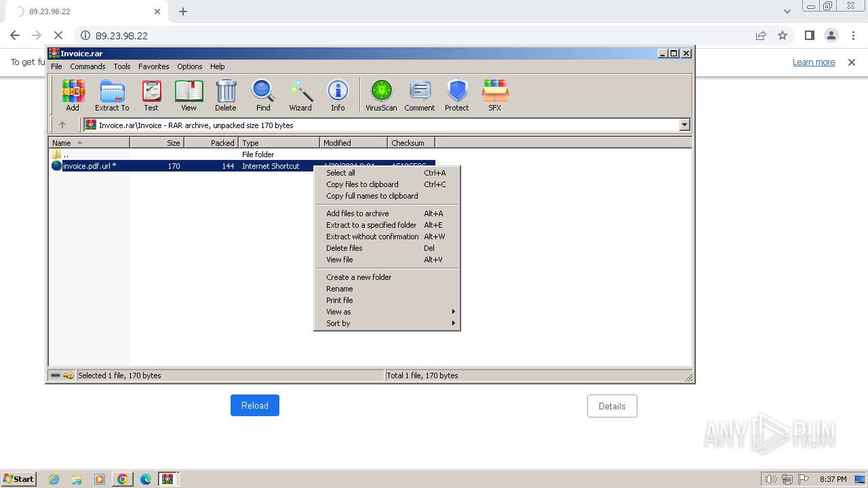The height and width of the screenshot is (488, 868).
Task: Open the Extract To tool
Action: pos(112,95)
